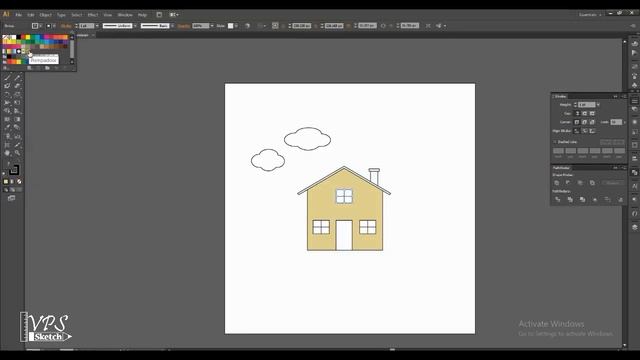Open the Help menu

click(142, 15)
